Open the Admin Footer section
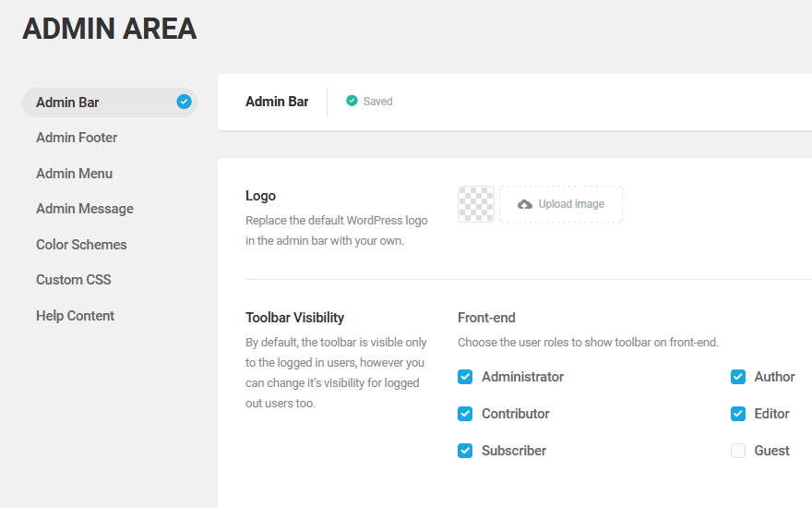 77,138
